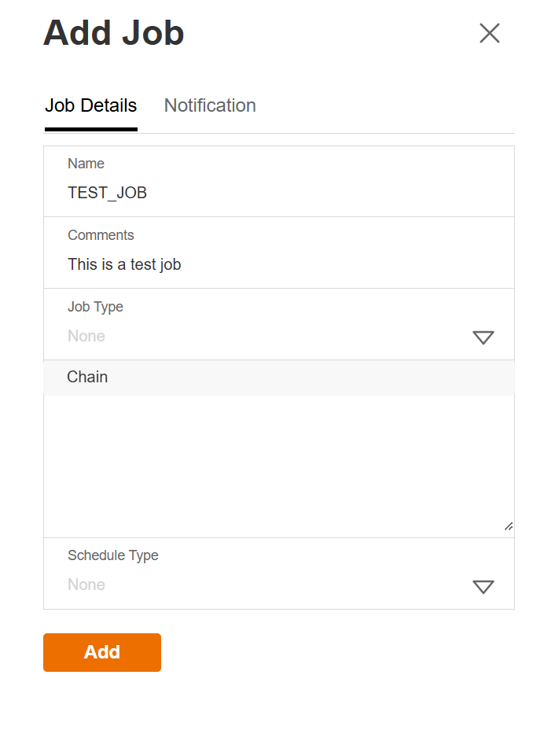Open the Schedule Type None placeholder
This screenshot has width=555, height=756.
(x=86, y=585)
